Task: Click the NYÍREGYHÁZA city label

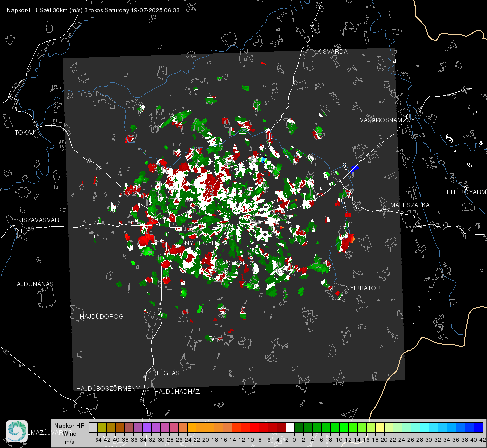Action: click(x=206, y=243)
